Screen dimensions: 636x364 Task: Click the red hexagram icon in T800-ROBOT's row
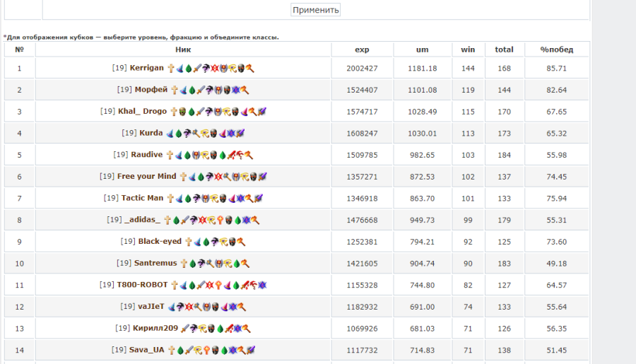(x=210, y=285)
